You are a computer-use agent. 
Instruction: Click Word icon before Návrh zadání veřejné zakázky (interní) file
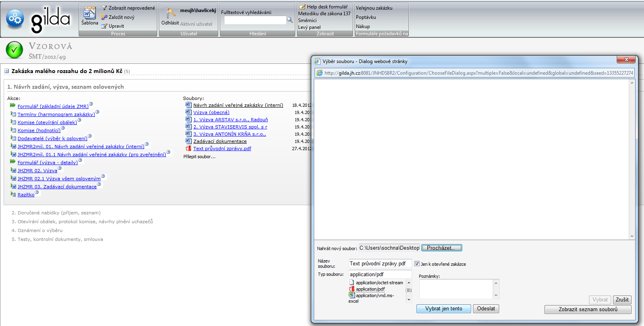(188, 105)
